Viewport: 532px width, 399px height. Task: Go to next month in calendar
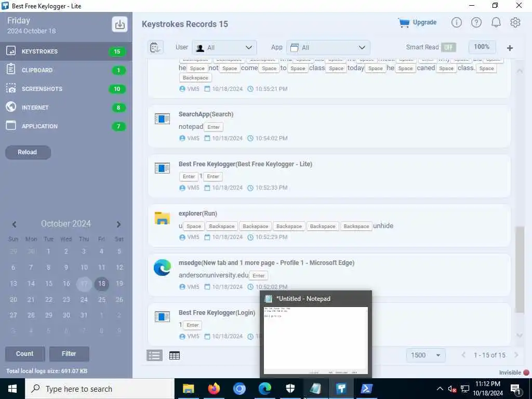pos(118,224)
